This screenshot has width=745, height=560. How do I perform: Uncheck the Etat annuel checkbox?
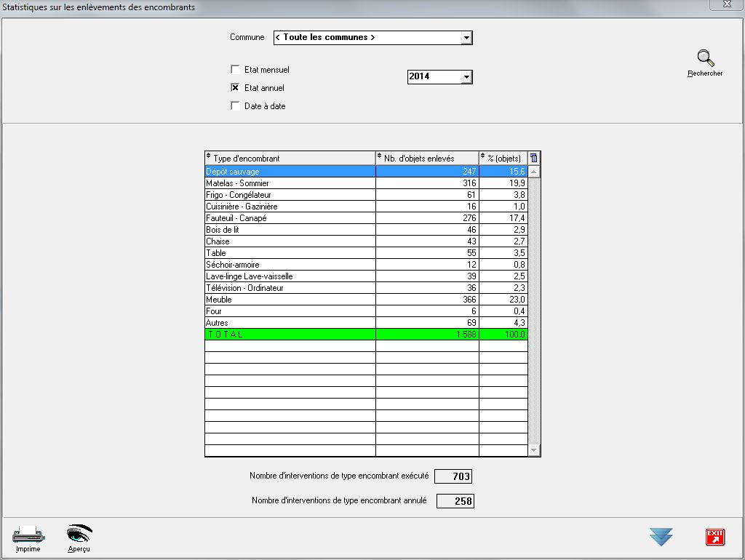(x=235, y=88)
